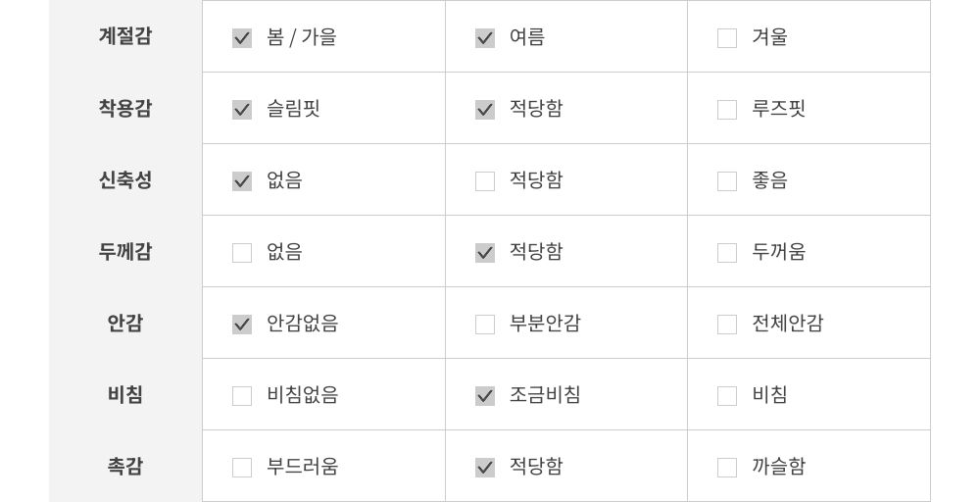Uncheck 없음 in the 신축성 row
This screenshot has height=502, width=980.
coord(242,181)
